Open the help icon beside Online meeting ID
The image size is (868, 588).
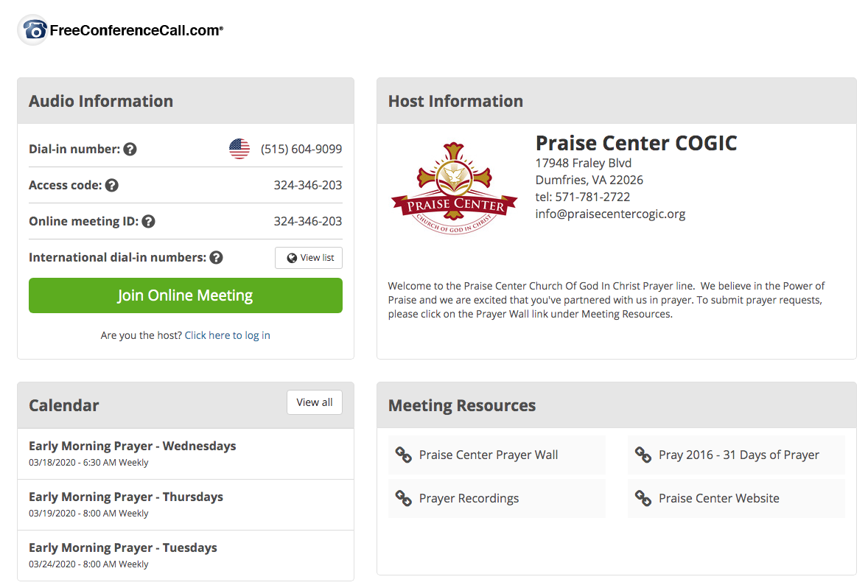point(148,222)
